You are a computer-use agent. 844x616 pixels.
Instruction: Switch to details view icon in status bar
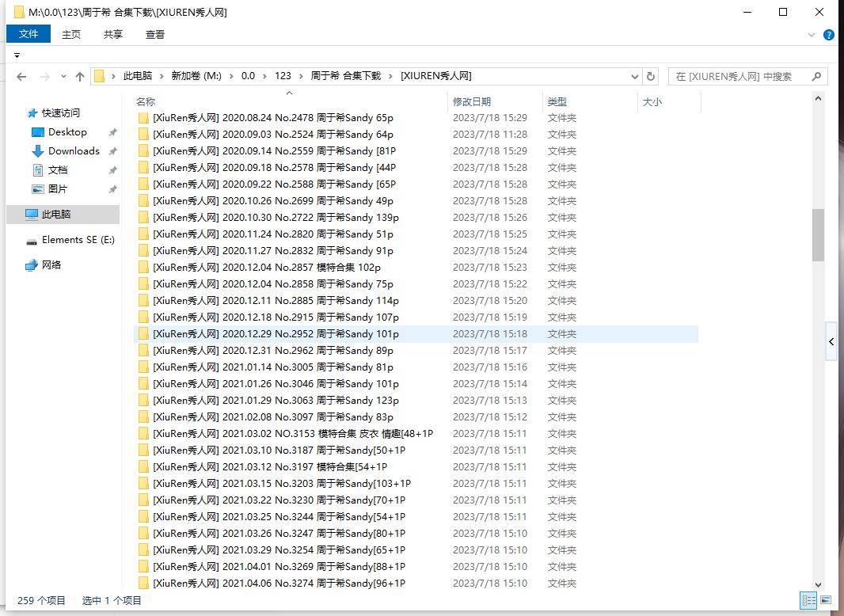(808, 600)
